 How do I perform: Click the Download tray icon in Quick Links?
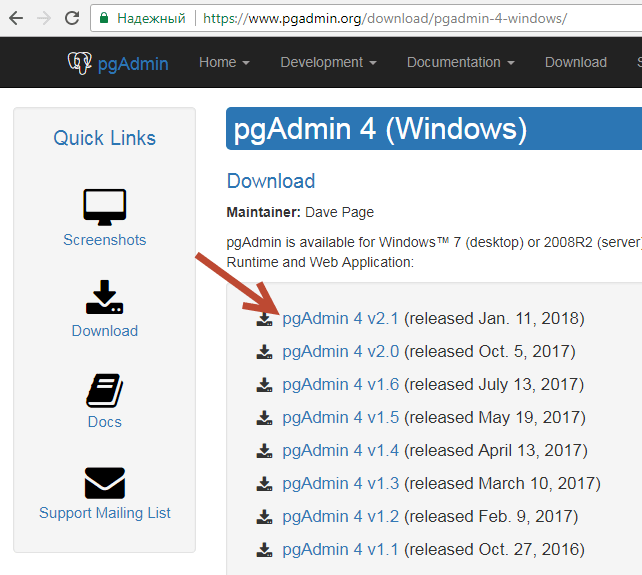tap(104, 298)
